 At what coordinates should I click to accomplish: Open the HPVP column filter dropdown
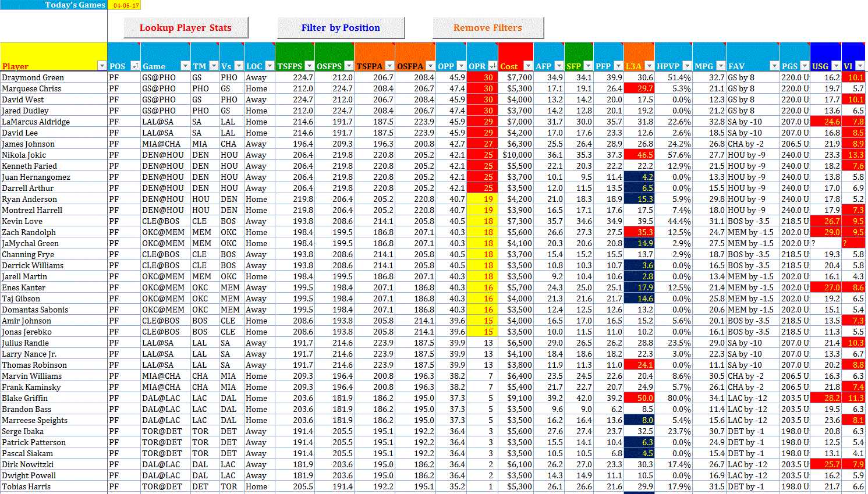(x=687, y=66)
